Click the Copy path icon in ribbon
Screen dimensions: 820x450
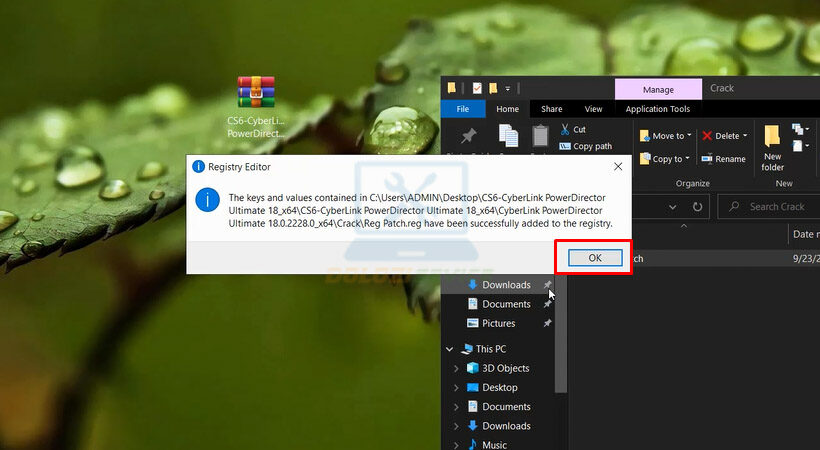pyautogui.click(x=565, y=146)
